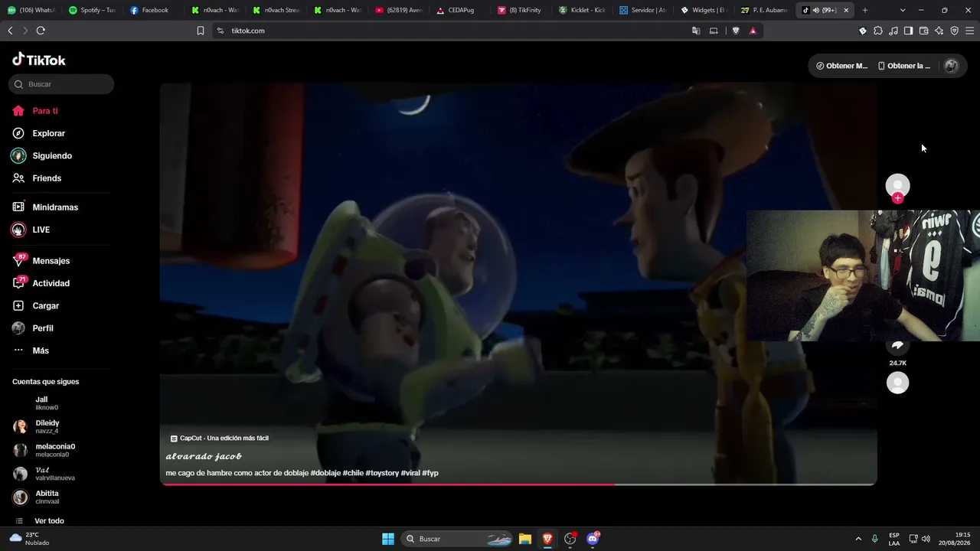This screenshot has height=551, width=980.
Task: Open File Explorer from the taskbar
Action: (x=524, y=539)
